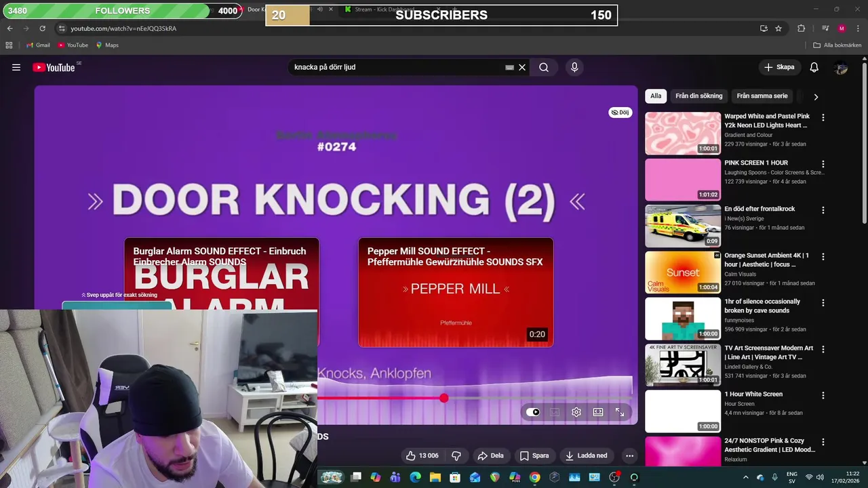This screenshot has width=868, height=488.
Task: Go to YouTube home via logo
Action: click(x=54, y=67)
